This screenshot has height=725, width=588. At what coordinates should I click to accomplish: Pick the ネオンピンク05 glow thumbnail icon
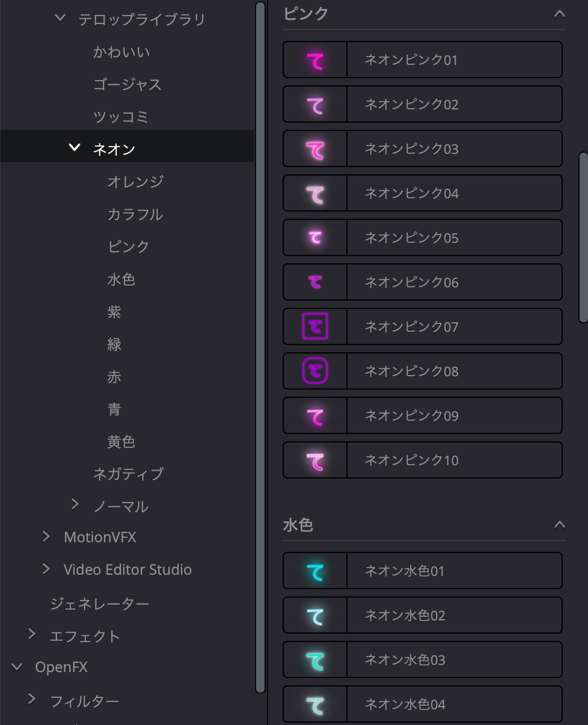315,238
